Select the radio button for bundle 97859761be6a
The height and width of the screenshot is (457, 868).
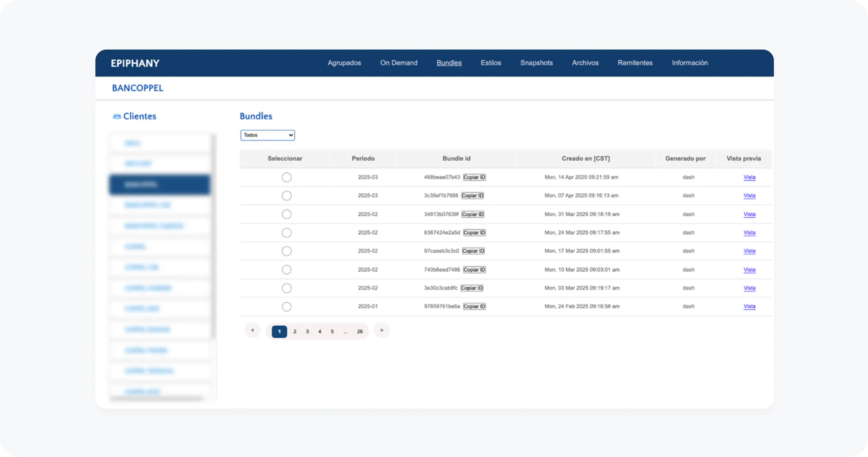click(x=286, y=307)
